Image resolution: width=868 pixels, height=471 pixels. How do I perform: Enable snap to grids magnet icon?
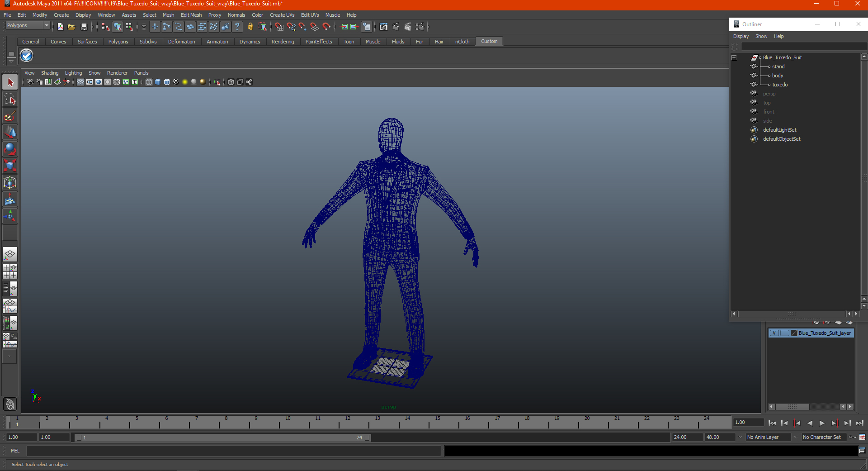[x=279, y=27]
